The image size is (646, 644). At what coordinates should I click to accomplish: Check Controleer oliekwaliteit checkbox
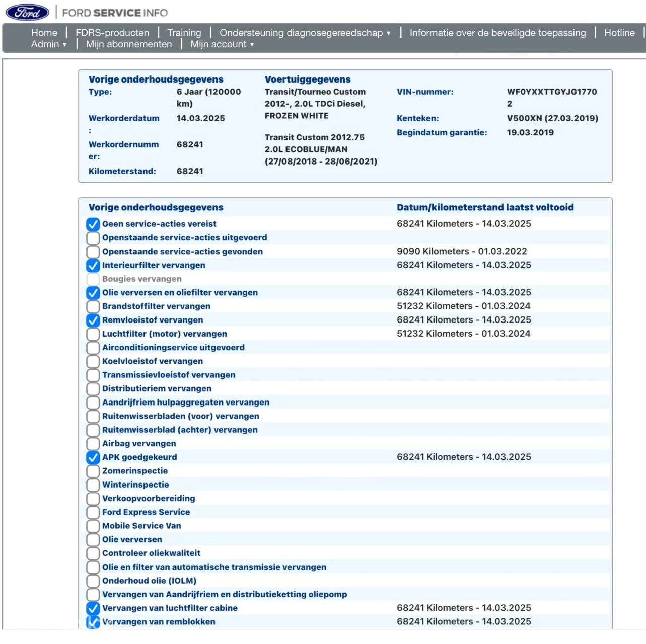tap(93, 553)
